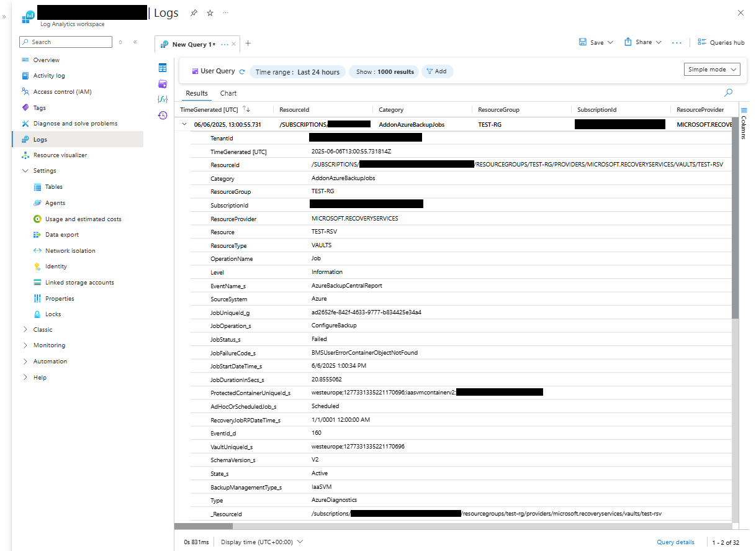This screenshot has width=756, height=551.
Task: Open Agents under Settings
Action: [55, 203]
